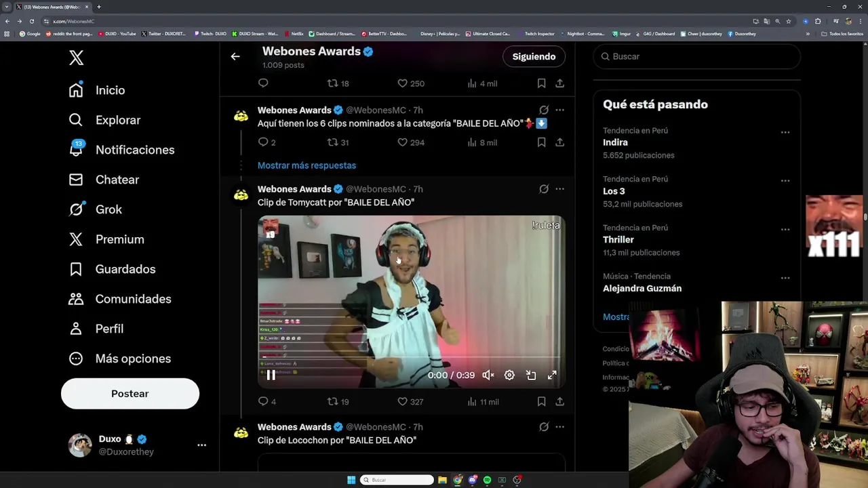The width and height of the screenshot is (868, 488).
Task: Open a new Chrome tab
Action: [99, 7]
